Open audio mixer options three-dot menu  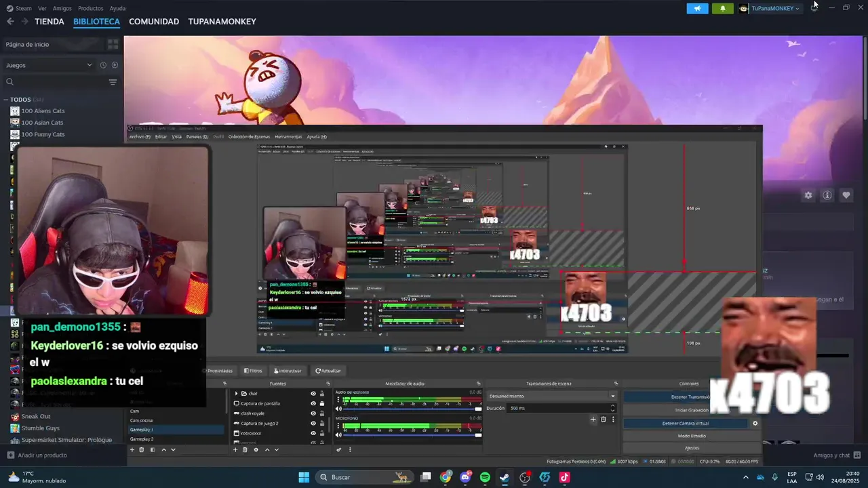click(350, 449)
